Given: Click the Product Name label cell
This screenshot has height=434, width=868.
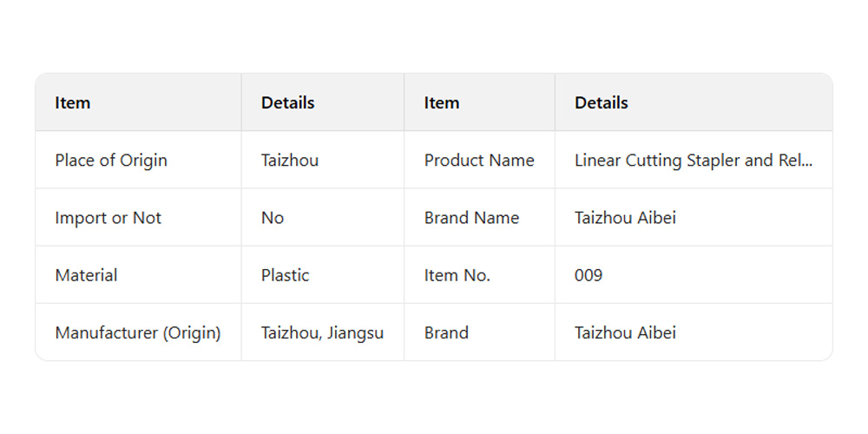Looking at the screenshot, I should (x=479, y=161).
